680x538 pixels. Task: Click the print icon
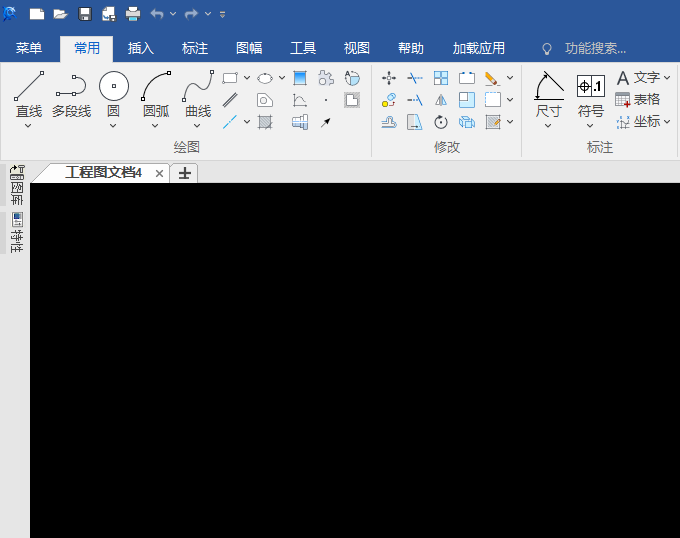coord(133,14)
